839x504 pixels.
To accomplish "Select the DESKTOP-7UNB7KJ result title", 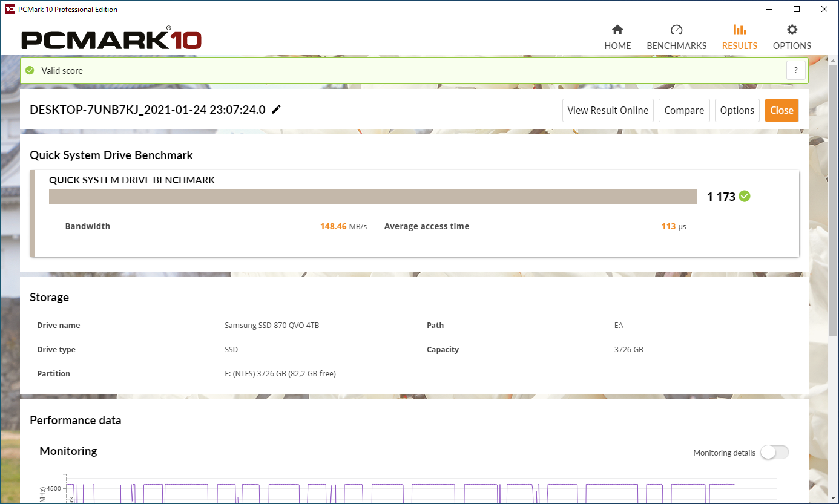I will [148, 110].
